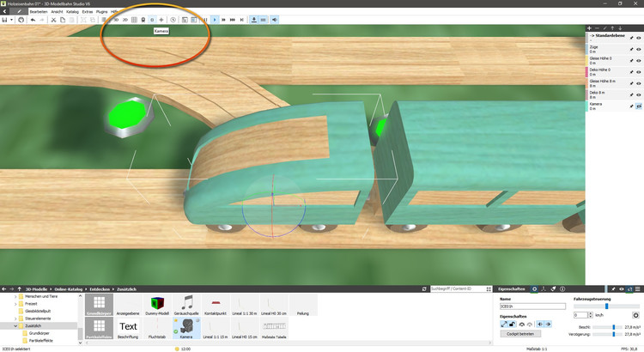The height and width of the screenshot is (352, 644).
Task: Hide the Deko Höhe 0 layer
Action: pos(639,73)
